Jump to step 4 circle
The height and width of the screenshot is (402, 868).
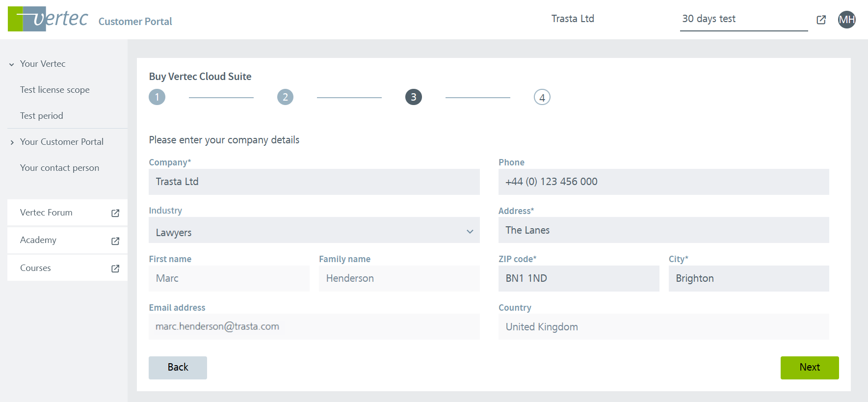542,97
